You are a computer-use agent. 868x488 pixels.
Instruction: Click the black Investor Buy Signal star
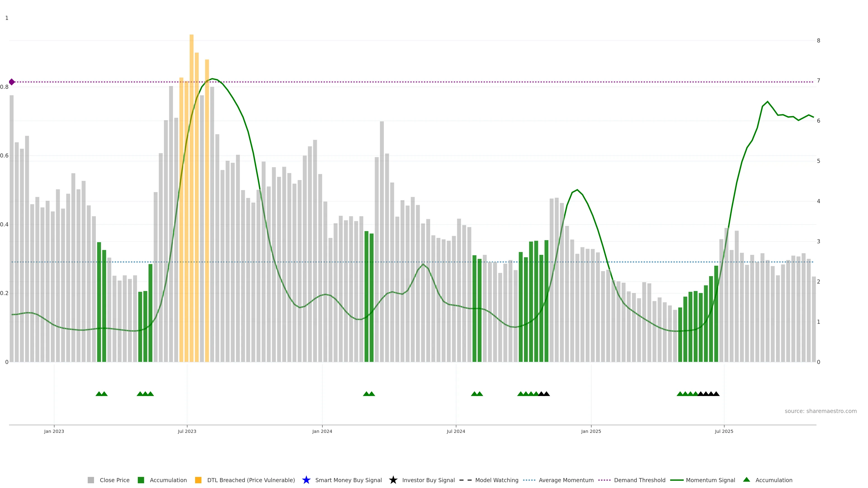point(393,480)
